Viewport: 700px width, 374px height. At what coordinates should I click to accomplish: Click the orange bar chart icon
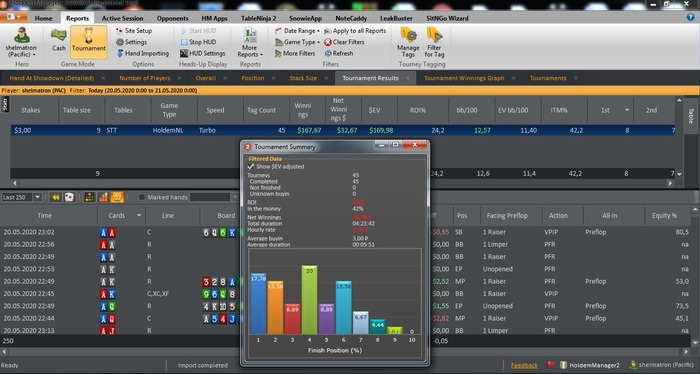(x=103, y=197)
